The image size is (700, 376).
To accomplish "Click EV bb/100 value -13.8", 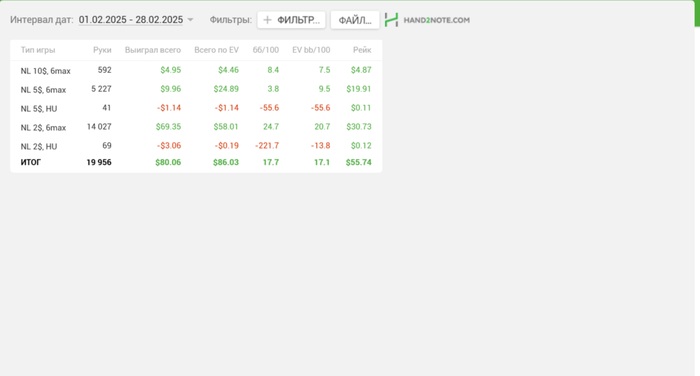I will click(x=320, y=146).
